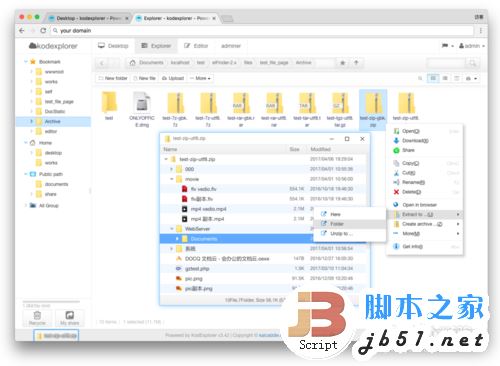Select the Documents row in archive list

tap(237, 239)
